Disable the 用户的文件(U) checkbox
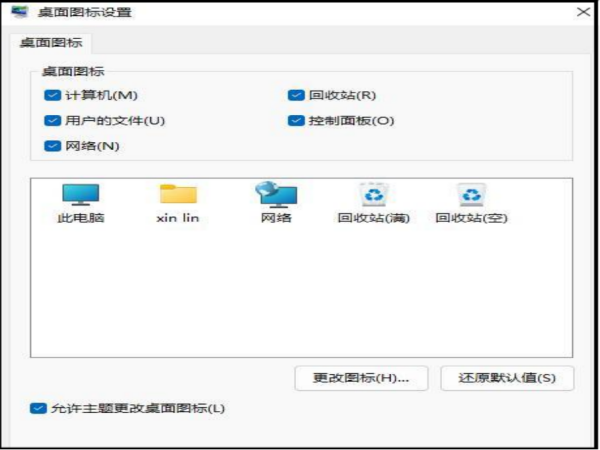600x450 pixels. tap(52, 121)
